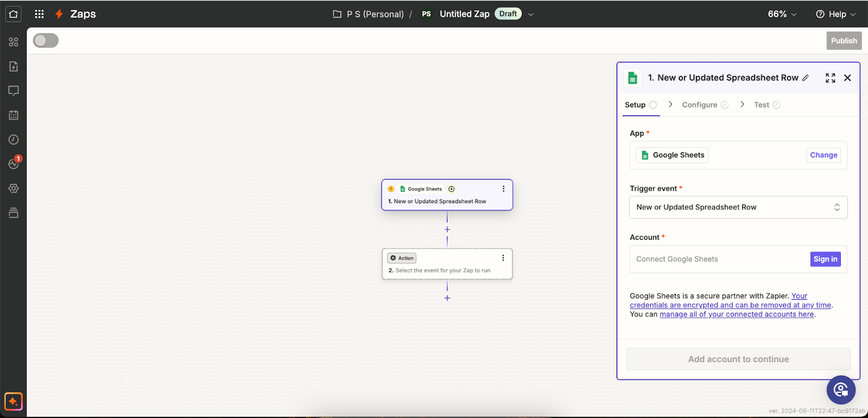Screen dimensions: 868x418
Task: Click Sign in for Google Sheets
Action: click(x=825, y=259)
